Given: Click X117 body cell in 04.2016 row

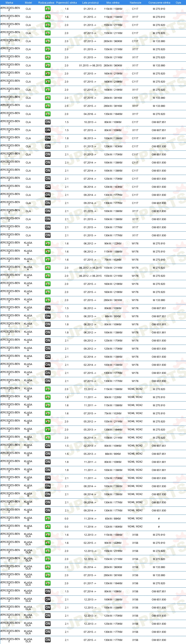Looking at the screenshot, I should pyautogui.click(x=135, y=114).
